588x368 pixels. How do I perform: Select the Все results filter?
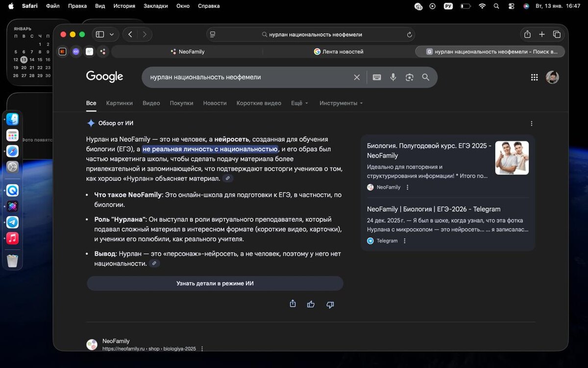[91, 103]
